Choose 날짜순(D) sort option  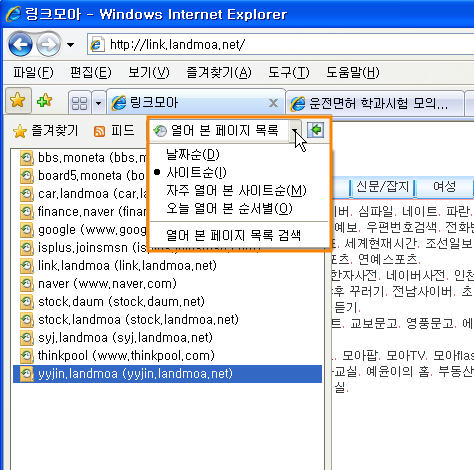(193, 154)
